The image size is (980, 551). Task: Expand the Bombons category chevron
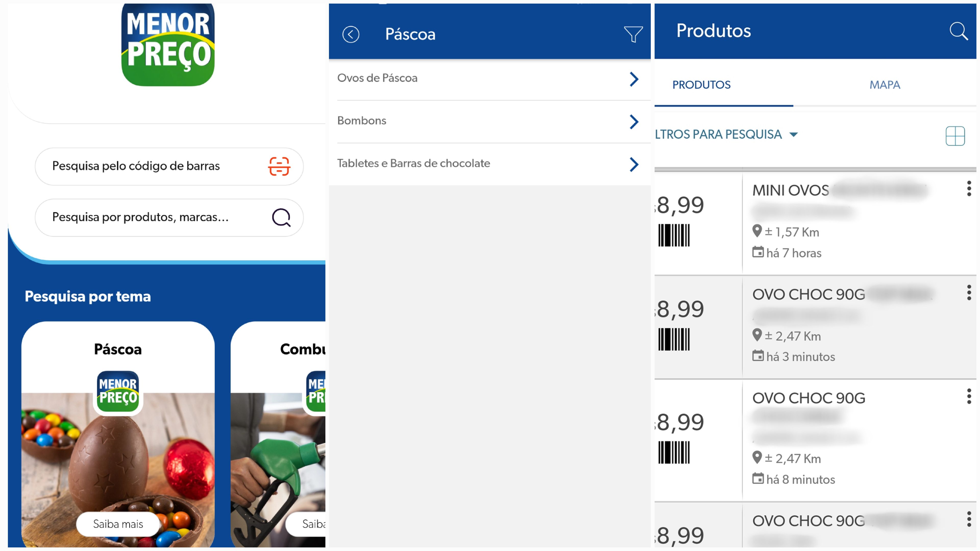(633, 122)
